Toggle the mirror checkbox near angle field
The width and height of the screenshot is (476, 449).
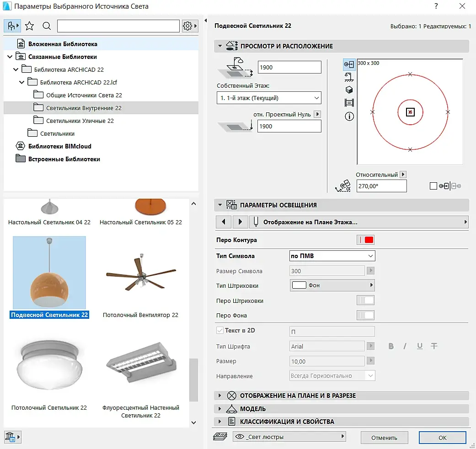coord(433,186)
